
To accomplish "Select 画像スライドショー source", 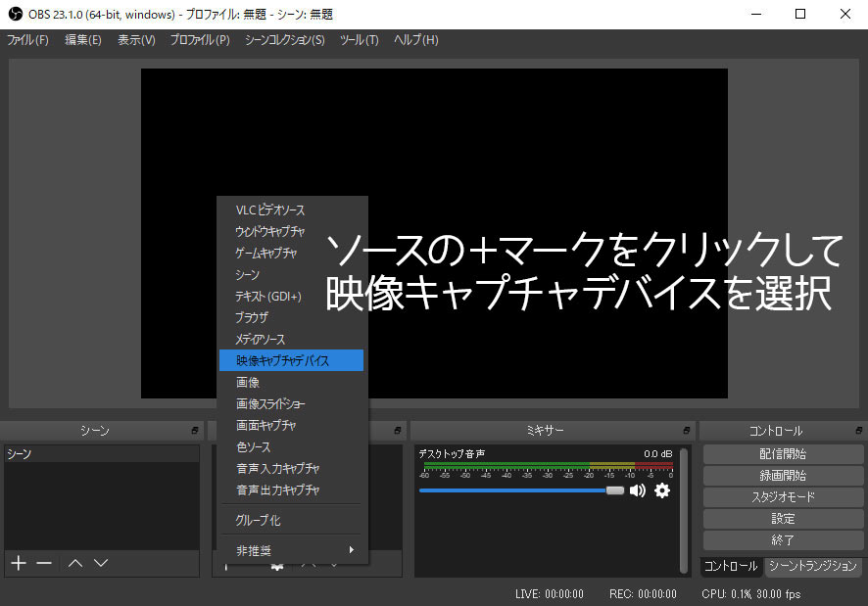I will (291, 404).
